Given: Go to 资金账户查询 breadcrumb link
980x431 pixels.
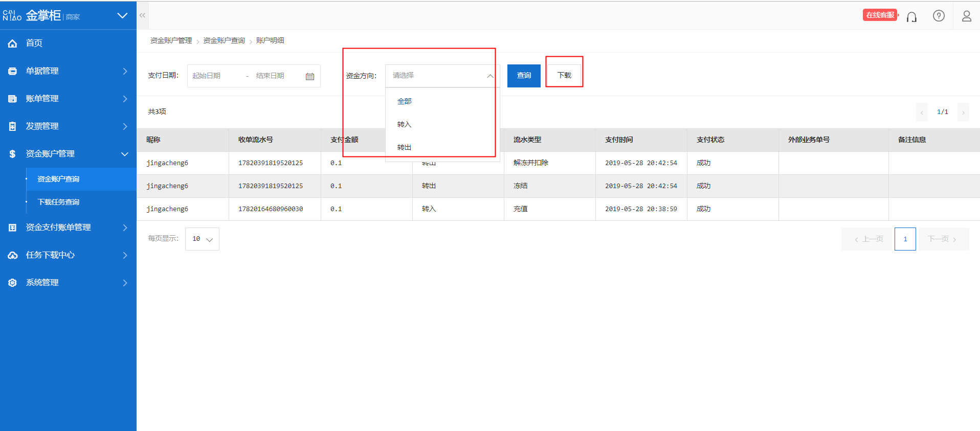Looking at the screenshot, I should (x=224, y=41).
